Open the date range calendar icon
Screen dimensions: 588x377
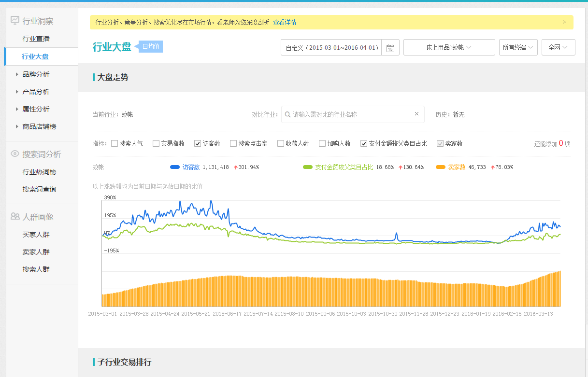pos(390,48)
